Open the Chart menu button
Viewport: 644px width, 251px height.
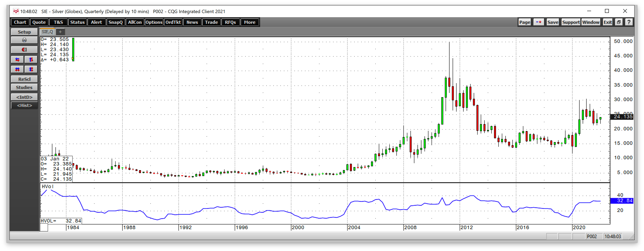(x=20, y=22)
